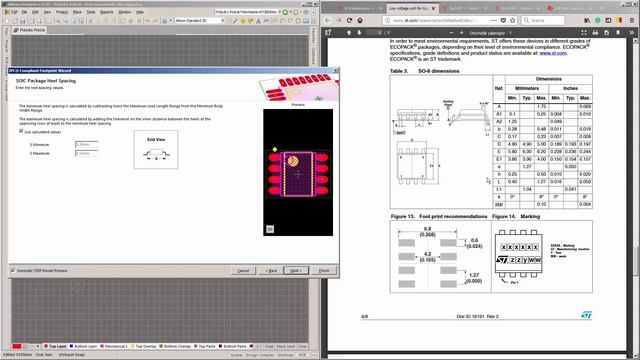Click the Undo icon in Altium toolbar
This screenshot has height=360, width=640.
147,21
